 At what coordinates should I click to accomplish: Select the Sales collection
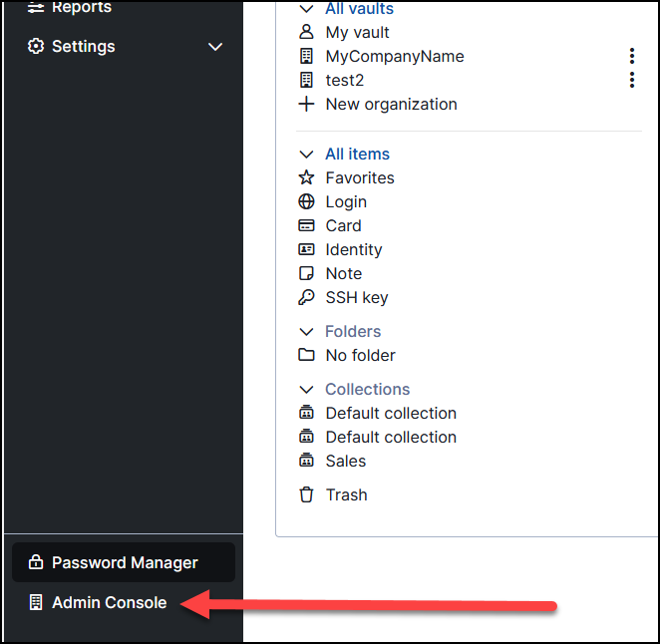[345, 462]
